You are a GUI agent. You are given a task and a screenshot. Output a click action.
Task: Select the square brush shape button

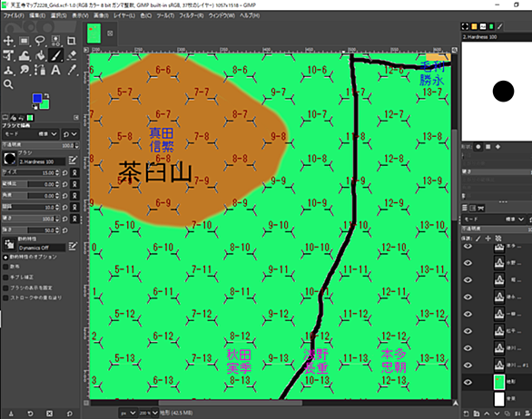(x=488, y=147)
